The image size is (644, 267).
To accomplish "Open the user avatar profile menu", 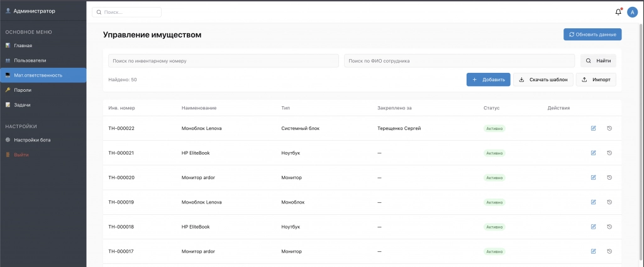I will (x=632, y=12).
